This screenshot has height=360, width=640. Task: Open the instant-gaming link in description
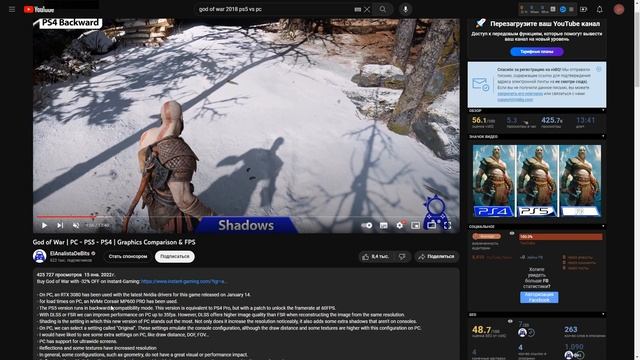tap(184, 281)
